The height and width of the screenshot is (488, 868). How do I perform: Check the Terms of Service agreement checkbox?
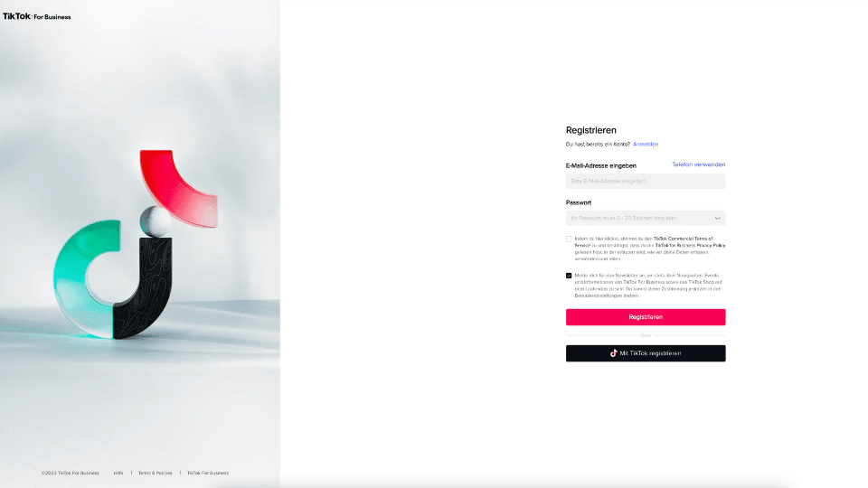(x=569, y=239)
